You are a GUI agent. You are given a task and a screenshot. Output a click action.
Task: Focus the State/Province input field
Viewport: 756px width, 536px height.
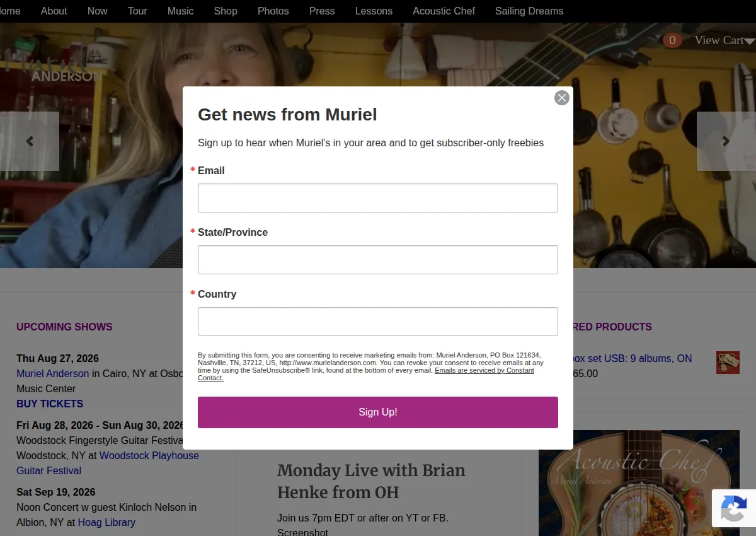378,260
